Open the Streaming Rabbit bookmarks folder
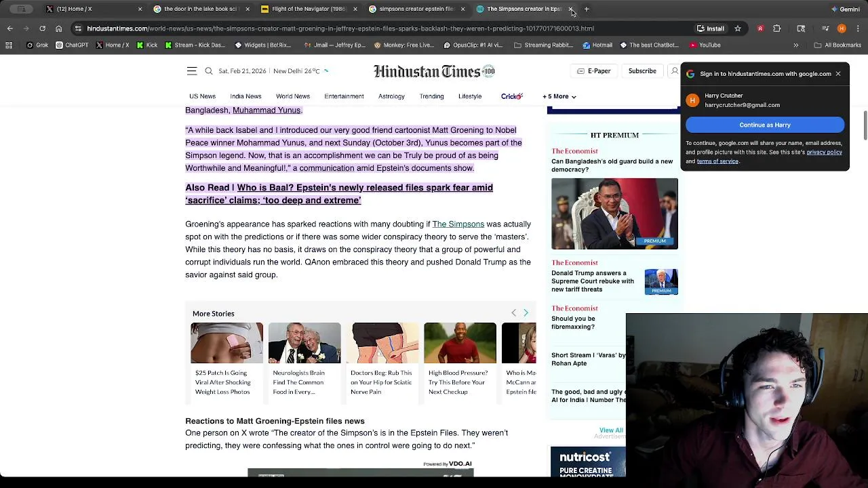Viewport: 868px width, 488px height. [x=543, y=45]
